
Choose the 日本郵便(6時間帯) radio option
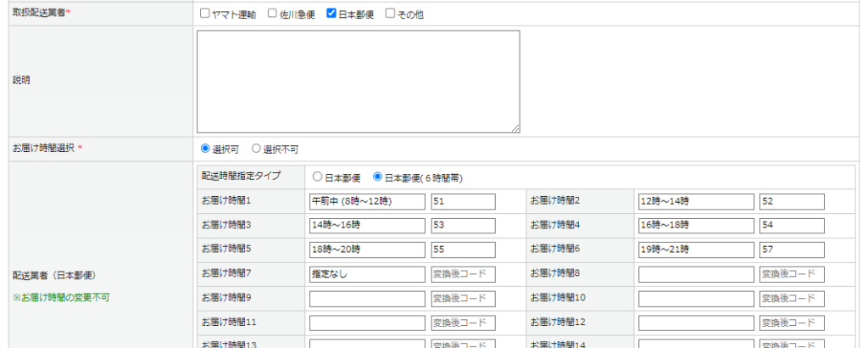[x=378, y=177]
